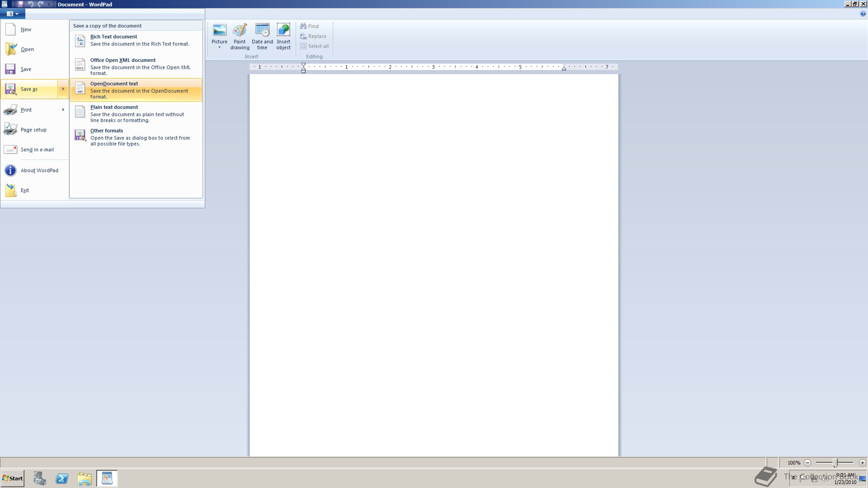Viewport: 868px width, 488px height.
Task: Click the Other formats icon
Action: point(80,136)
